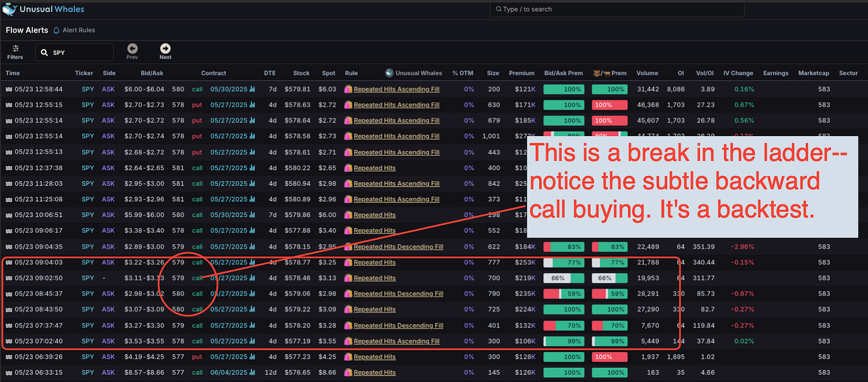
Task: Focus the top 'Type / to search' field
Action: 617,10
